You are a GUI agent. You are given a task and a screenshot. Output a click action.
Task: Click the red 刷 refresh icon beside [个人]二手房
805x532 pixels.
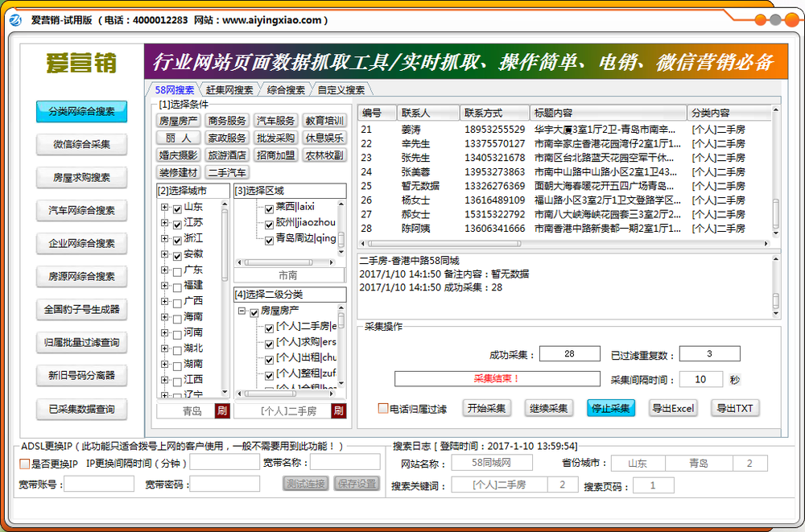pyautogui.click(x=338, y=410)
